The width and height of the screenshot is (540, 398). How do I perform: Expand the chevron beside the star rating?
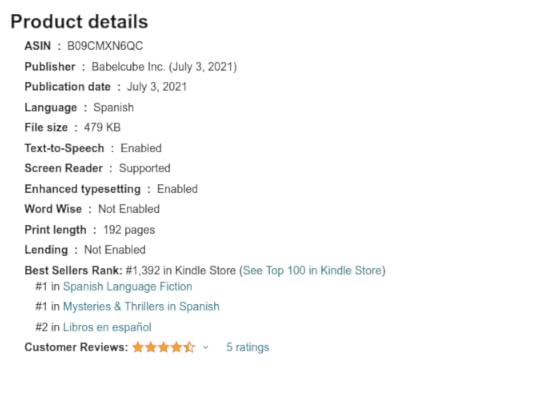pyautogui.click(x=206, y=347)
